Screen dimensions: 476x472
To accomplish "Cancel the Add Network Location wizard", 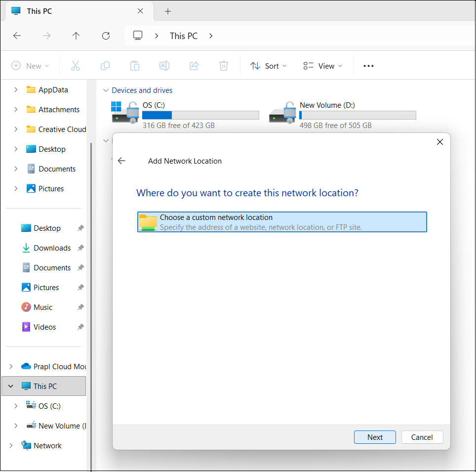I will (x=422, y=437).
